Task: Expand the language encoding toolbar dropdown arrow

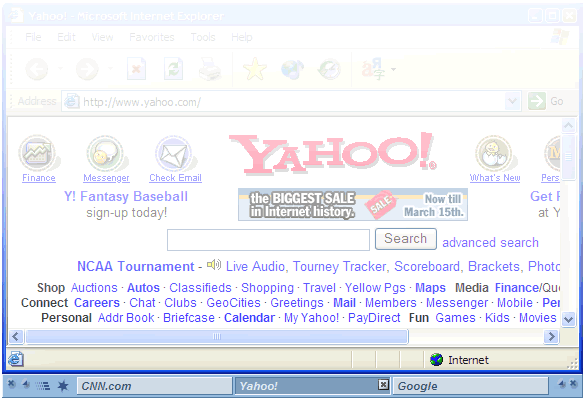Action: point(393,69)
